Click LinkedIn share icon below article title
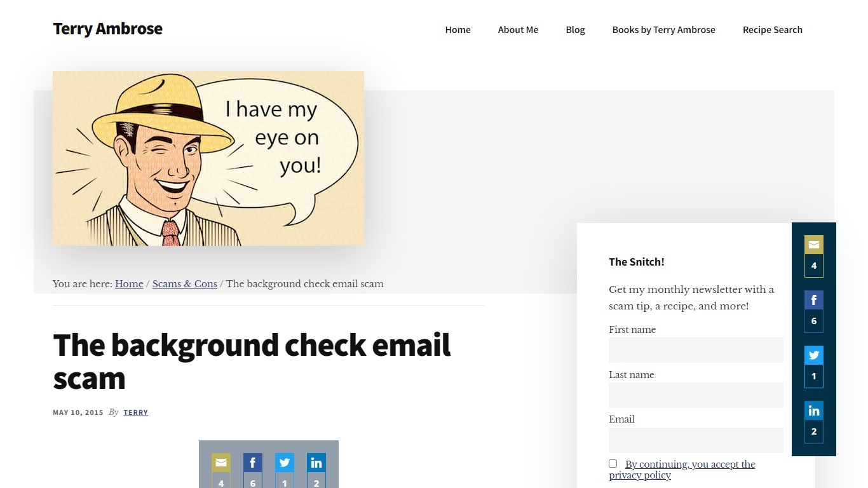 pyautogui.click(x=316, y=463)
